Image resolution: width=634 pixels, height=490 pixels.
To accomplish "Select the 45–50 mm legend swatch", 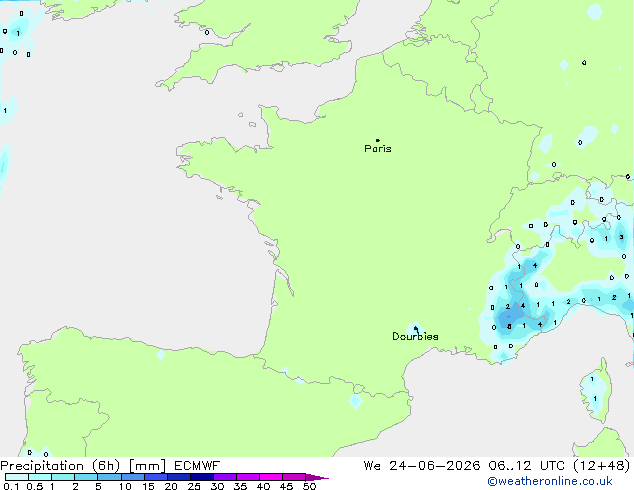I will click(x=294, y=477).
